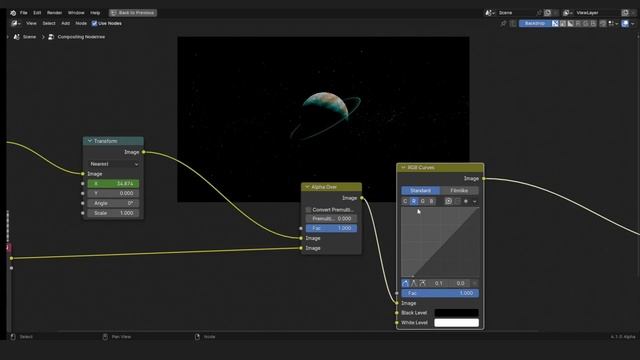Toggle the snapping icon in header
The image size is (640, 360).
(603, 23)
